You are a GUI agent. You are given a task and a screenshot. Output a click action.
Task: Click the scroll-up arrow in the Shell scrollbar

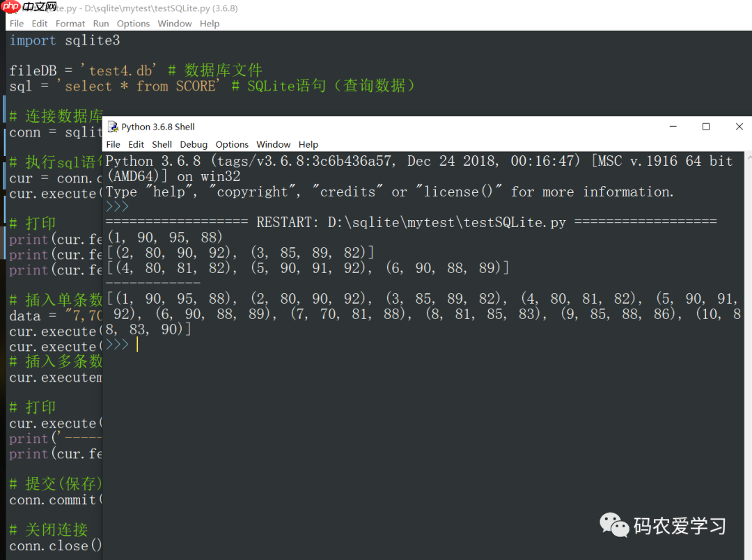click(x=749, y=157)
